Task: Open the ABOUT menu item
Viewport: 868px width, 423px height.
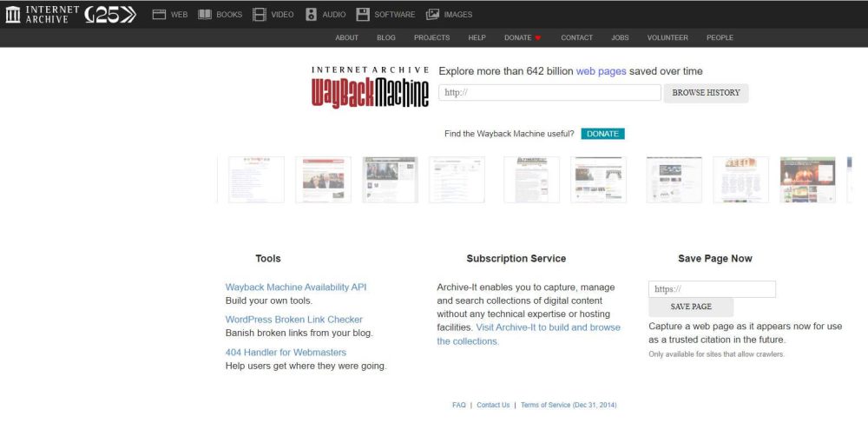Action: tap(346, 37)
